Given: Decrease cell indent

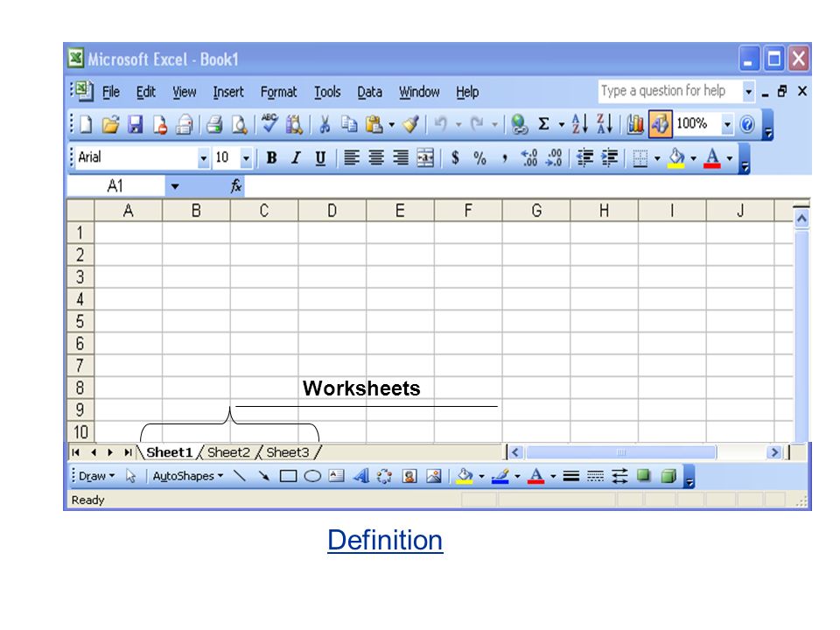Looking at the screenshot, I should pyautogui.click(x=585, y=158).
